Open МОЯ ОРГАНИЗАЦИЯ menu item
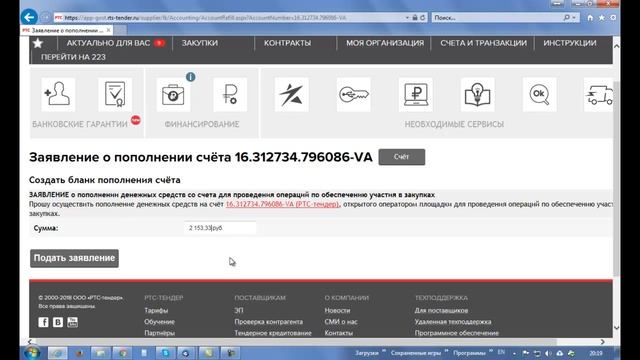 tap(385, 43)
